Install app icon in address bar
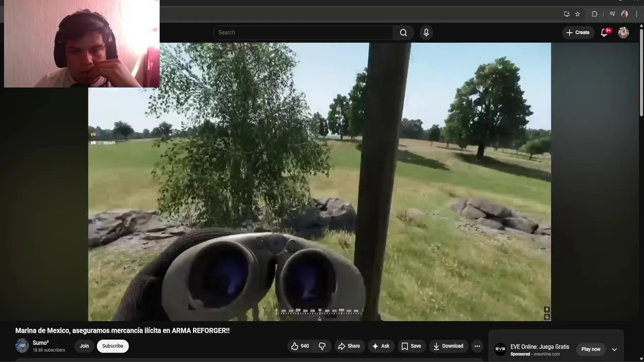Viewport: 644px width, 362px height. point(567,14)
